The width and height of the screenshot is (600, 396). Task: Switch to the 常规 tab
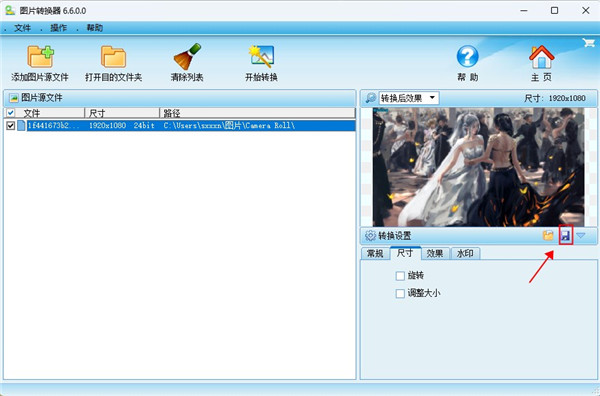375,253
